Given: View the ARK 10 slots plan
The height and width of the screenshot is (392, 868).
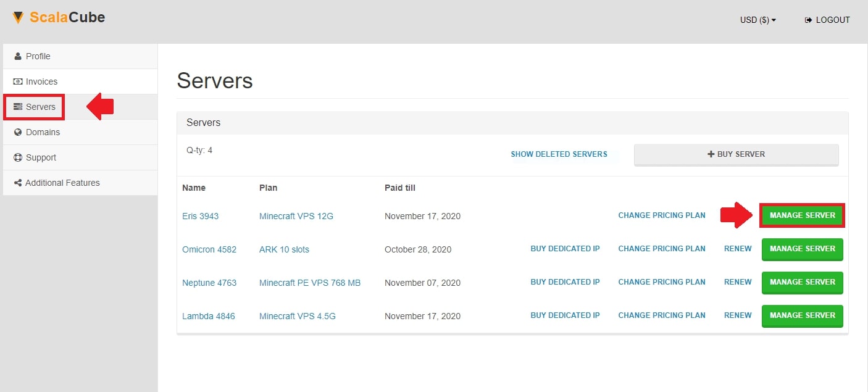Looking at the screenshot, I should [283, 249].
